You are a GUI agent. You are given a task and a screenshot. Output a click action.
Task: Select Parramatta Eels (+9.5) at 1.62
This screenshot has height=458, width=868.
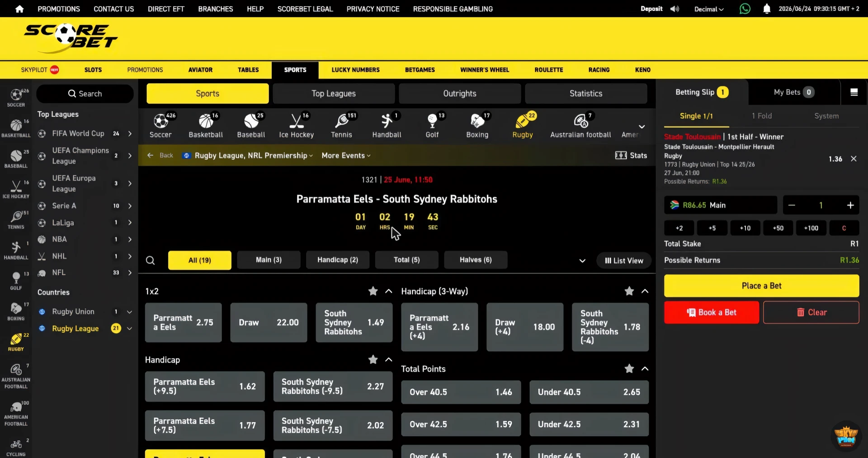tap(205, 386)
